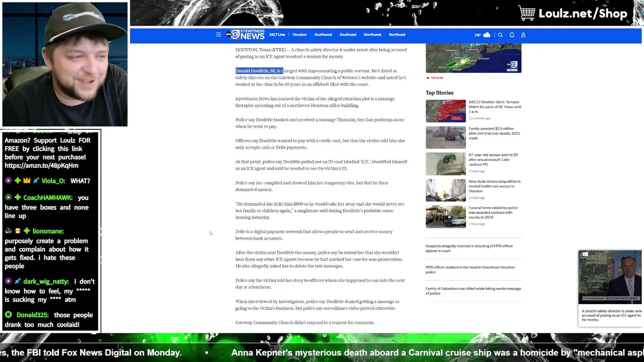This screenshot has width=644, height=362.
Task: Open the mental health study thumbnail
Action: [446, 191]
